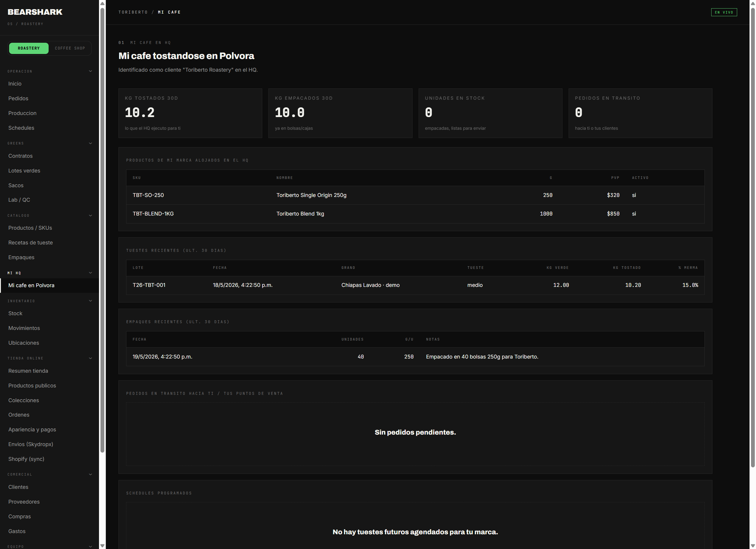Click the KG Tostados 30D card
The width and height of the screenshot is (756, 549).
tap(190, 113)
